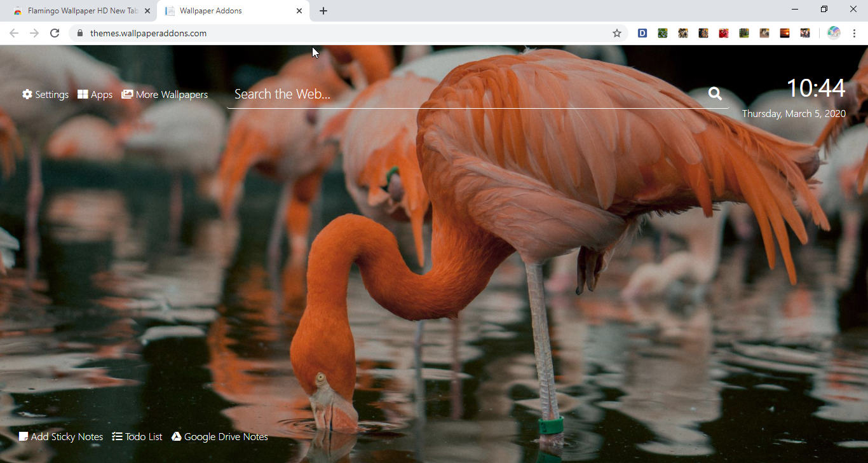Close the Wallpaper Addons tab

click(x=299, y=11)
